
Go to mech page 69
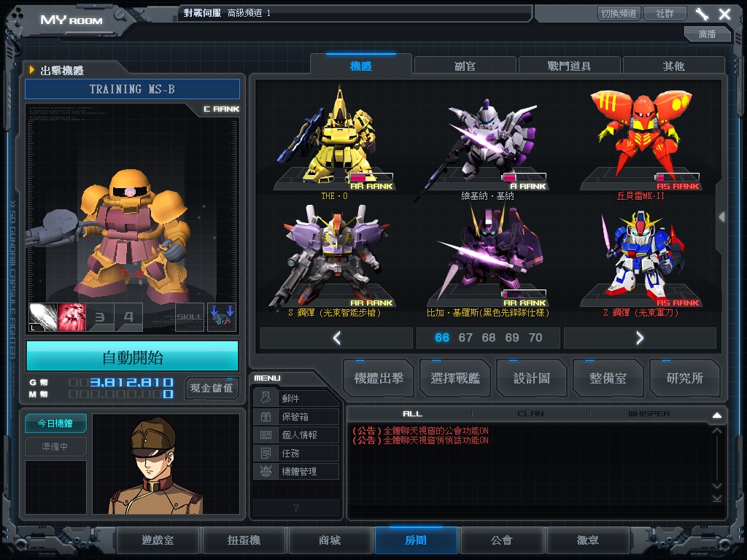512,338
